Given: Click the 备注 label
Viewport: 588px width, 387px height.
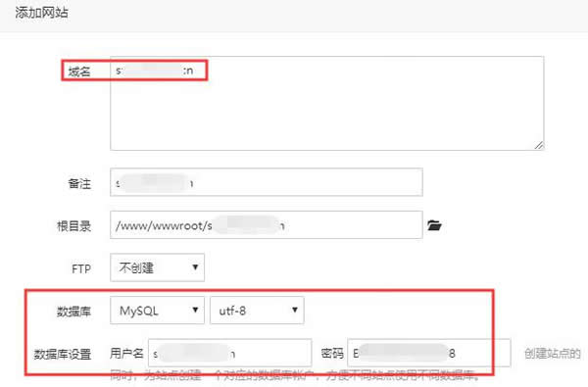Looking at the screenshot, I should coord(79,184).
